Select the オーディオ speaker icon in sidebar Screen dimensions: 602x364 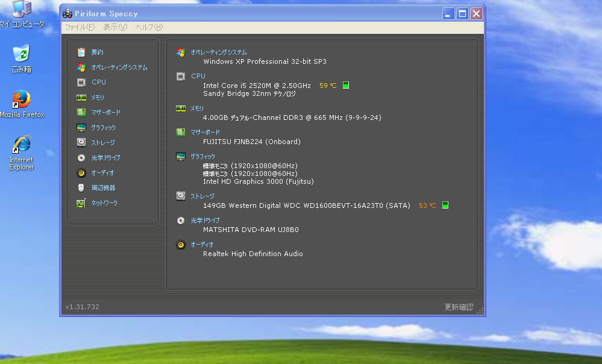coord(81,173)
